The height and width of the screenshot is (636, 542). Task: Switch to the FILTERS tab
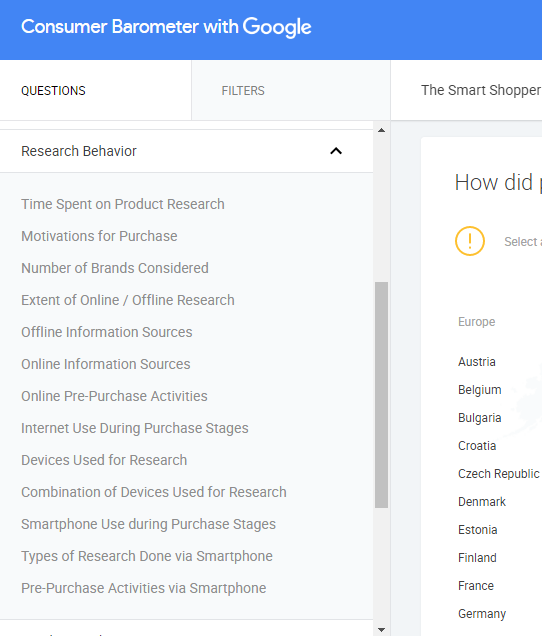click(x=243, y=90)
